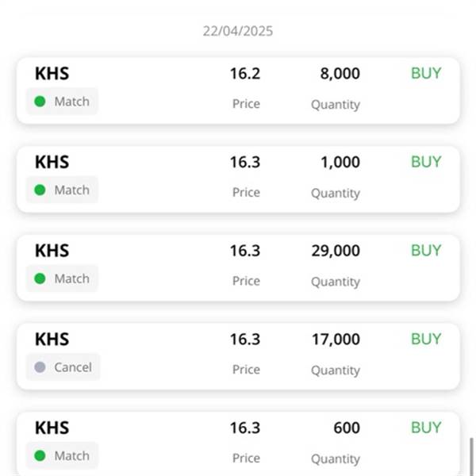Click the green status dot on the 600 order
The image size is (476, 476).
(x=40, y=456)
